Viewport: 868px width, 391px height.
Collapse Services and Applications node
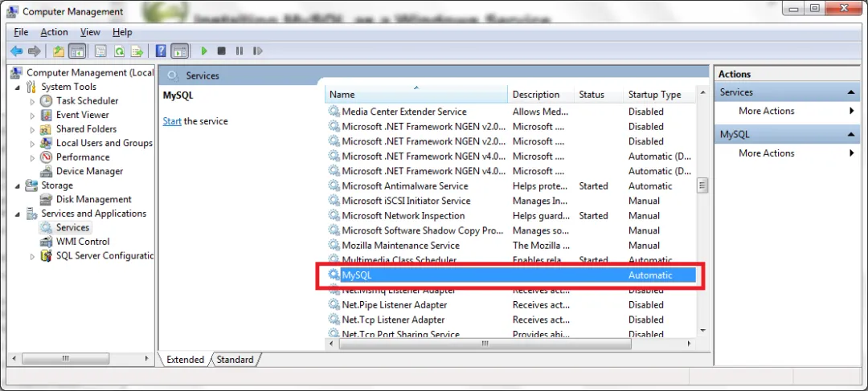pyautogui.click(x=17, y=214)
